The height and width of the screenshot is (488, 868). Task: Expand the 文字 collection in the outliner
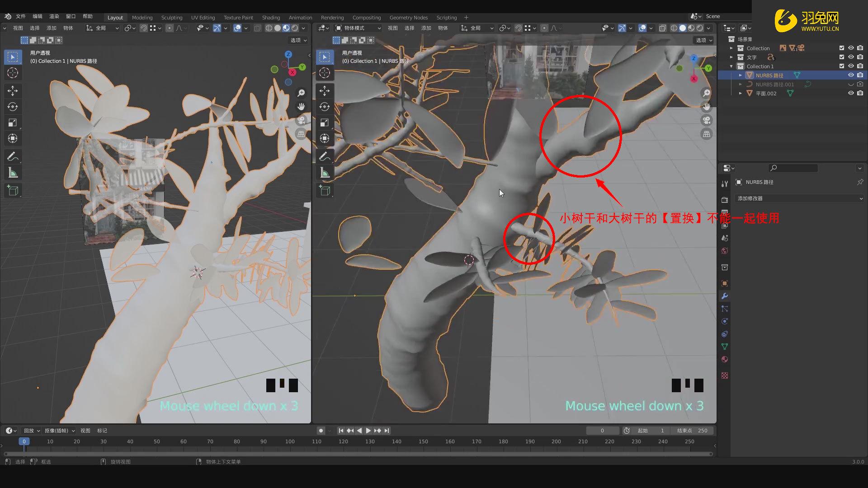(731, 57)
